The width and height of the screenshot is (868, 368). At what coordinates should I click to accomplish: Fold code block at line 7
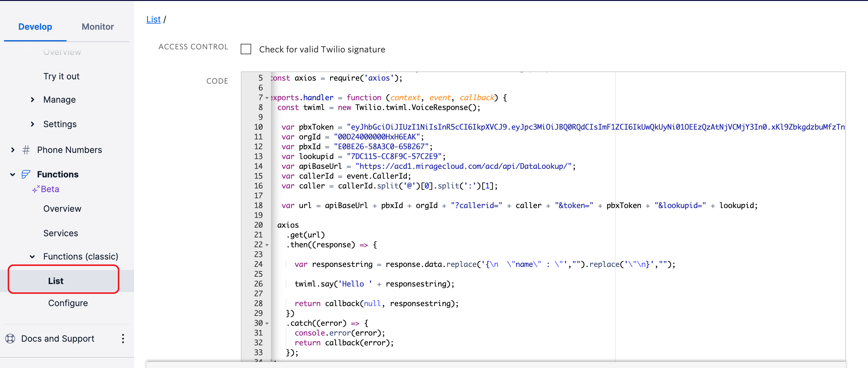(x=267, y=98)
